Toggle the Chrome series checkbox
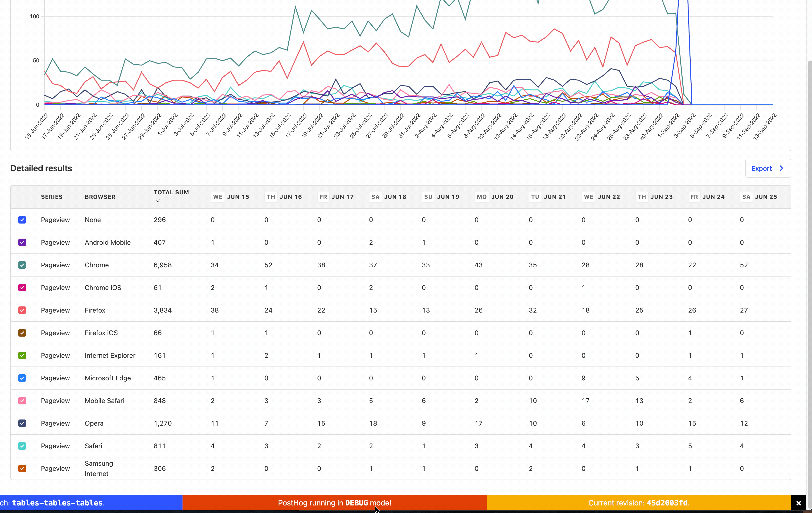The height and width of the screenshot is (513, 812). click(x=22, y=265)
